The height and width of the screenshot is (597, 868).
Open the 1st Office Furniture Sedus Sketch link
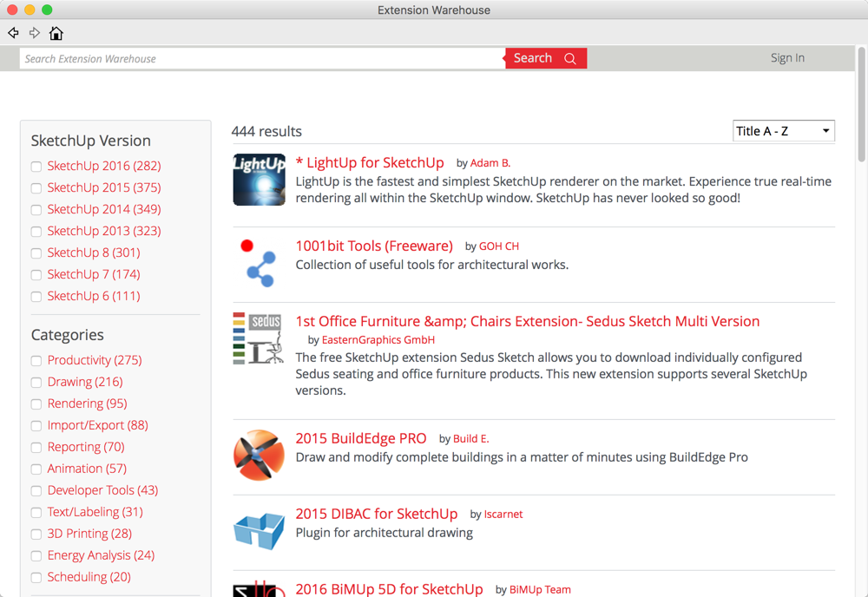[528, 321]
